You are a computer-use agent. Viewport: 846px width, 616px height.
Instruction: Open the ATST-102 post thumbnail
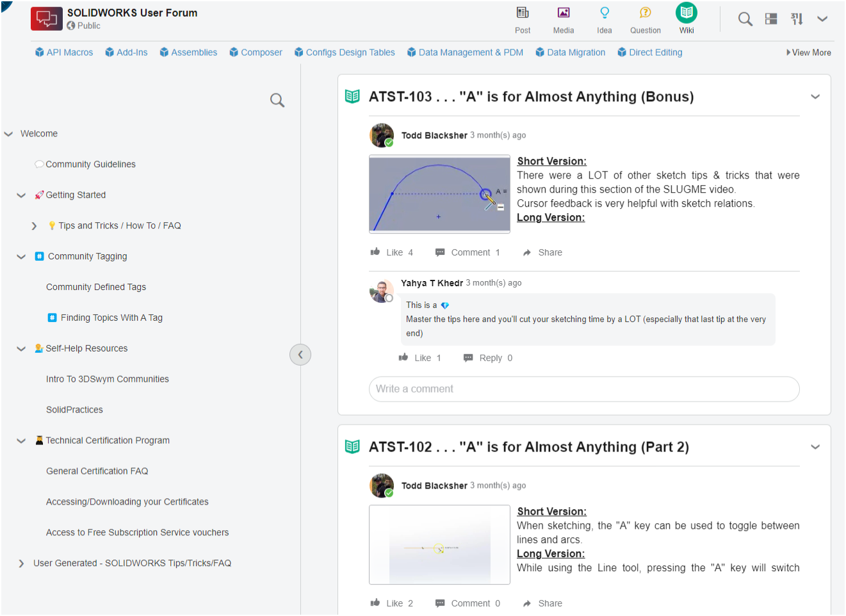439,546
